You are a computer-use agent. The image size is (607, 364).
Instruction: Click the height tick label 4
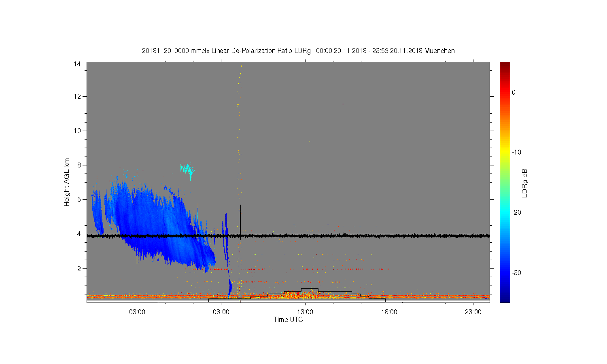pos(79,234)
